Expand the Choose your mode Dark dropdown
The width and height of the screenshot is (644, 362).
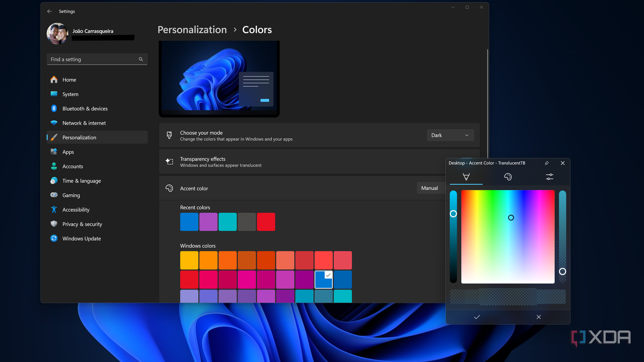tap(450, 135)
